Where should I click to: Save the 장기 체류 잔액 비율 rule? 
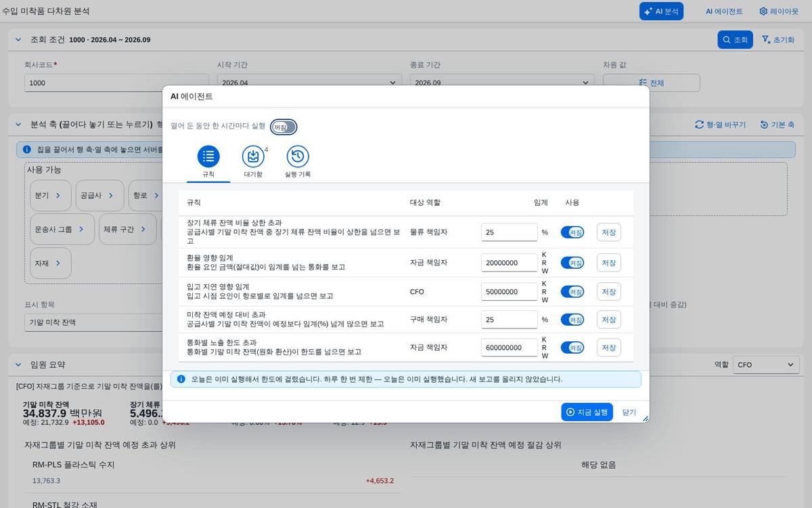tap(608, 232)
